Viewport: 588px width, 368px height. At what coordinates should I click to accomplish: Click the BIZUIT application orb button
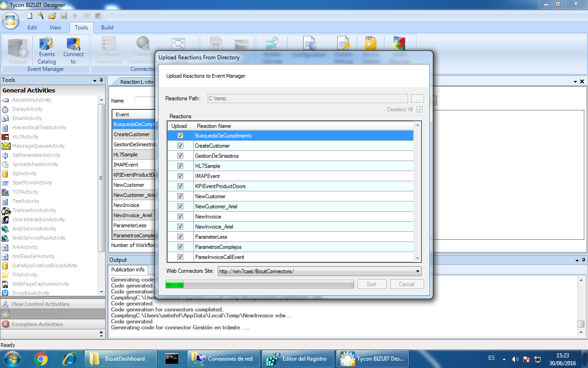[10, 21]
